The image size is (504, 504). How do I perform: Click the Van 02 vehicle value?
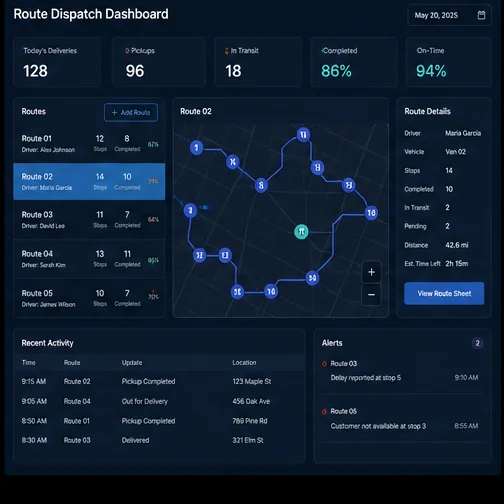(455, 152)
